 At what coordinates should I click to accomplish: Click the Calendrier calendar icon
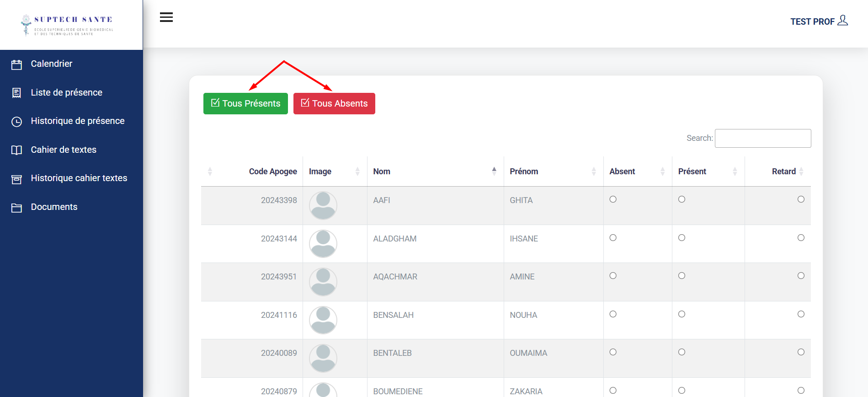[16, 64]
